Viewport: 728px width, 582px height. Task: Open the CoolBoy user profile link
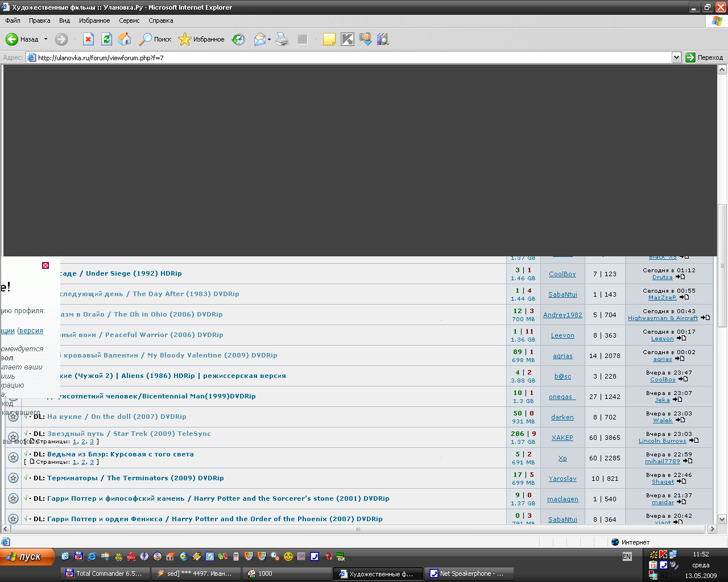(562, 273)
